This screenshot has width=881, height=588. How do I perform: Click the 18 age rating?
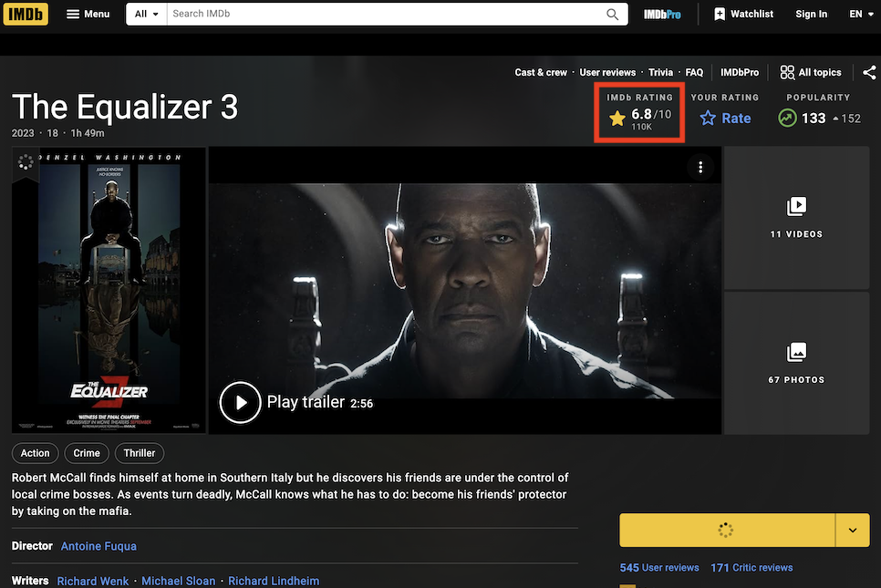[x=52, y=133]
